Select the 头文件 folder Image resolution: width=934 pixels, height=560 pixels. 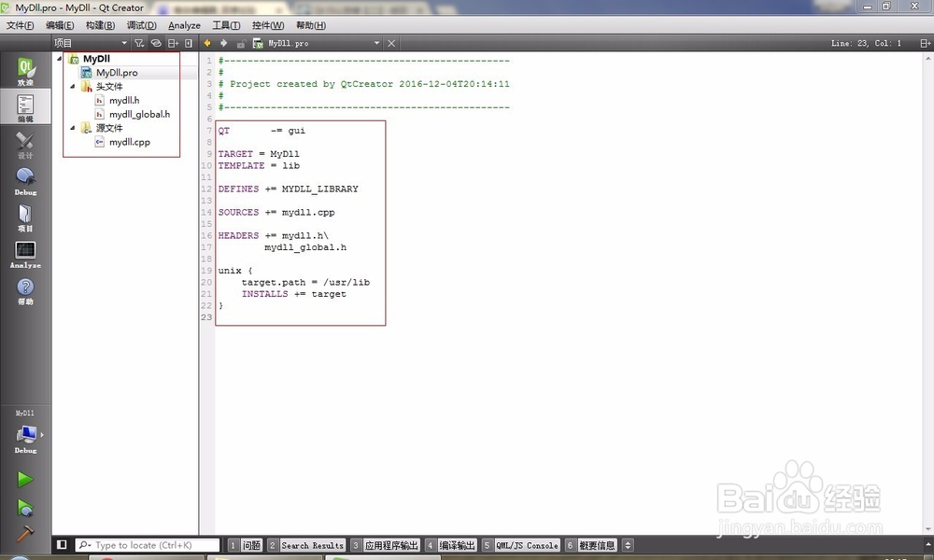(109, 86)
